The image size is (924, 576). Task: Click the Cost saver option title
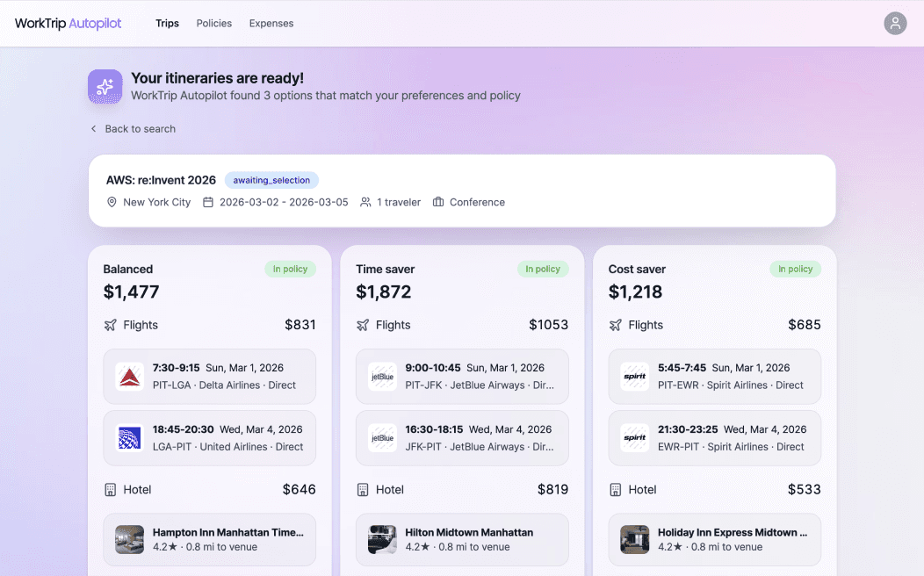(637, 270)
